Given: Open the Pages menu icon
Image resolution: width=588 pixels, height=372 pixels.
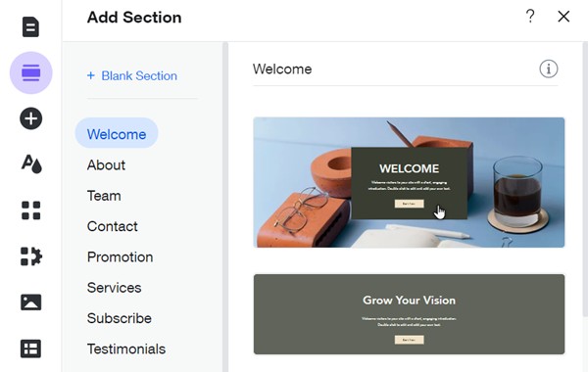Looking at the screenshot, I should [x=30, y=26].
